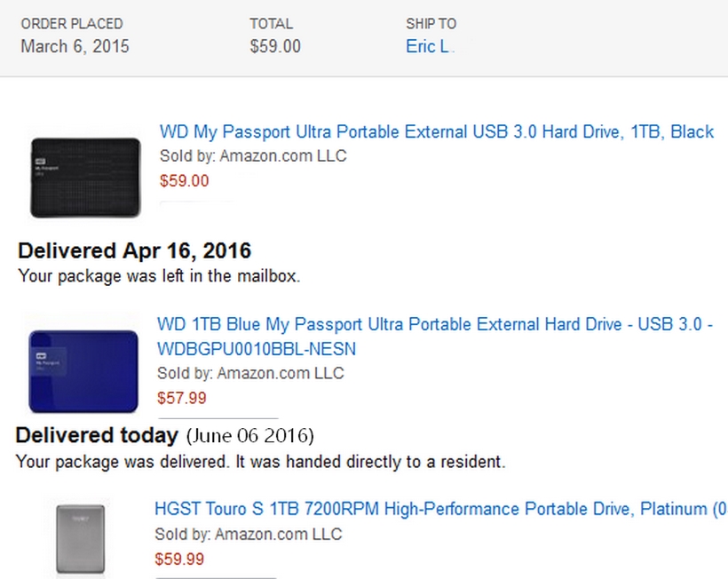Click the blue WD My Passport drive thumbnail
Viewport: 728px width, 579px height.
(x=83, y=370)
